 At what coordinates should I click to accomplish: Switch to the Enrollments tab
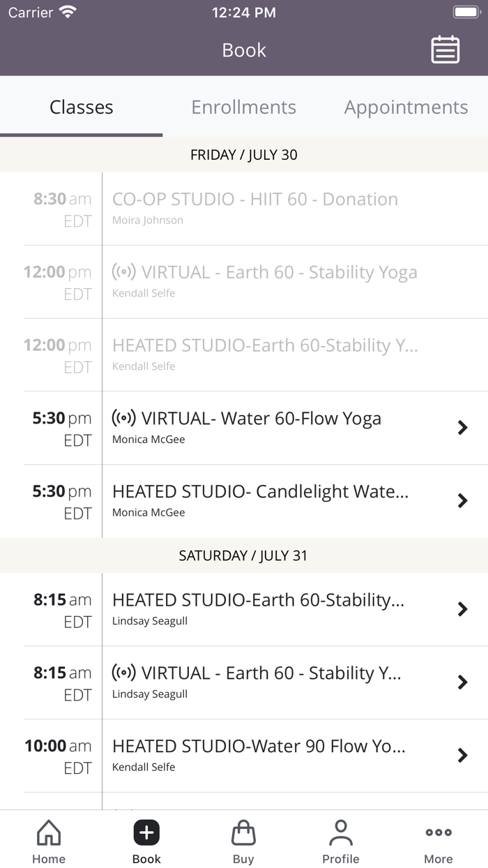click(243, 107)
